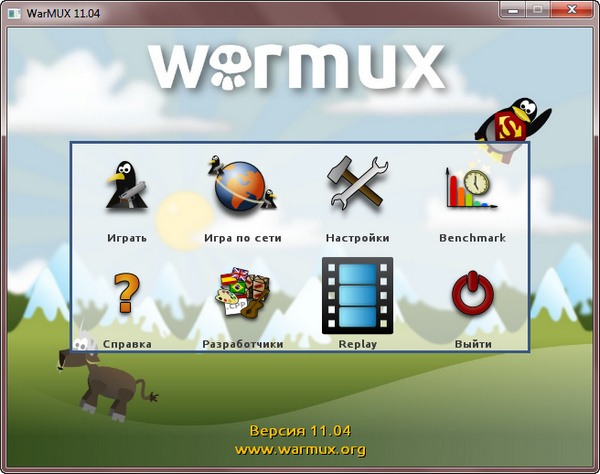Click the www.warmux.org website text
Viewport: 600px width, 474px height.
(300, 449)
